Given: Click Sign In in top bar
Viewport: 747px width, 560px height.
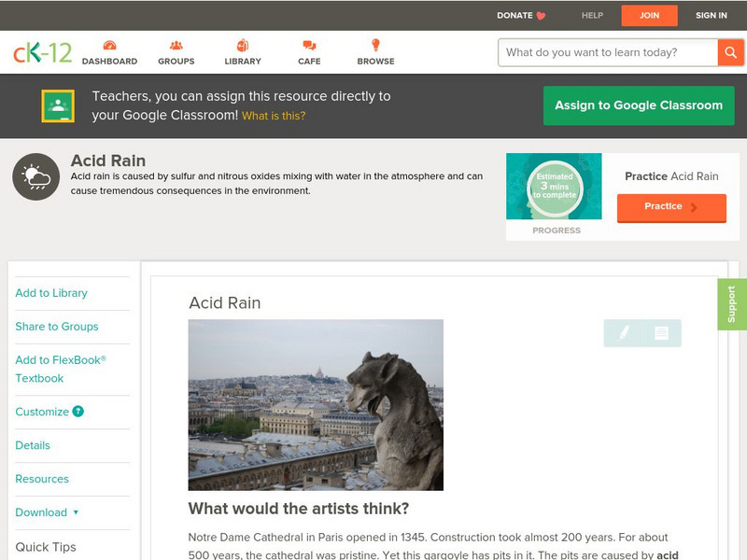Looking at the screenshot, I should 711,16.
